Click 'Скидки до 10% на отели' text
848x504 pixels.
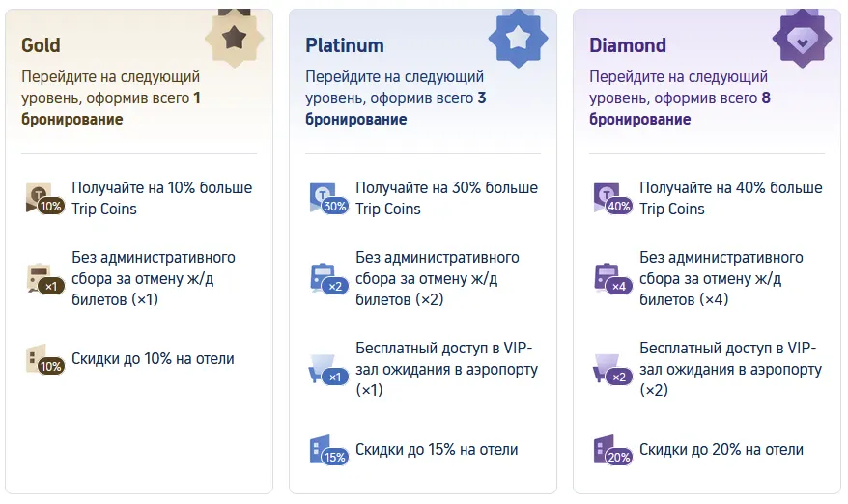pyautogui.click(x=153, y=358)
